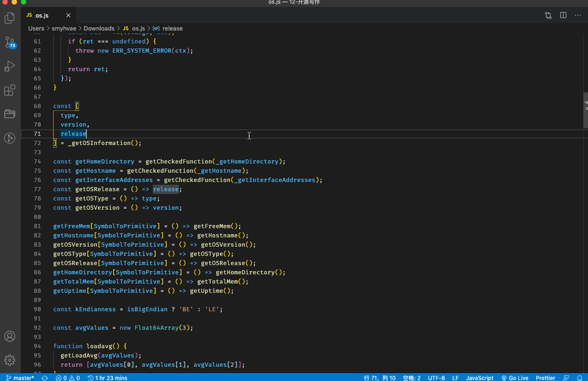Click the Remote Explorer icon
The width and height of the screenshot is (588, 381).
pyautogui.click(x=10, y=138)
